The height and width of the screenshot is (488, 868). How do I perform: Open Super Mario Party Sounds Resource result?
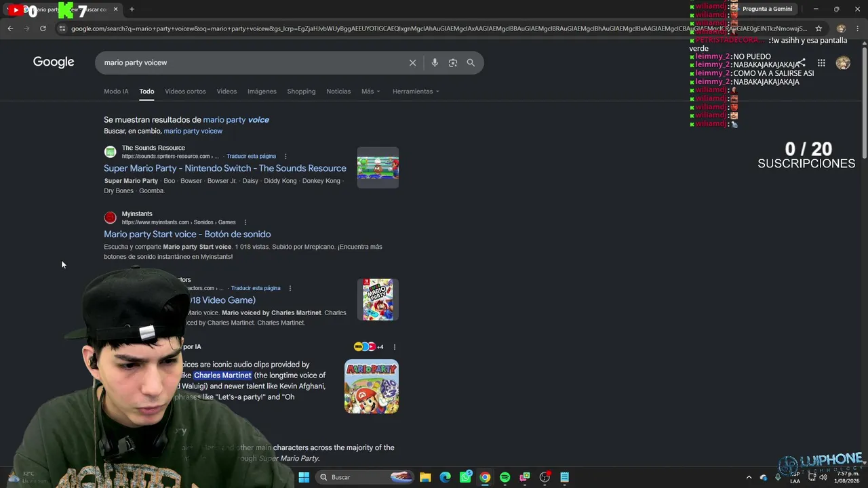[225, 168]
